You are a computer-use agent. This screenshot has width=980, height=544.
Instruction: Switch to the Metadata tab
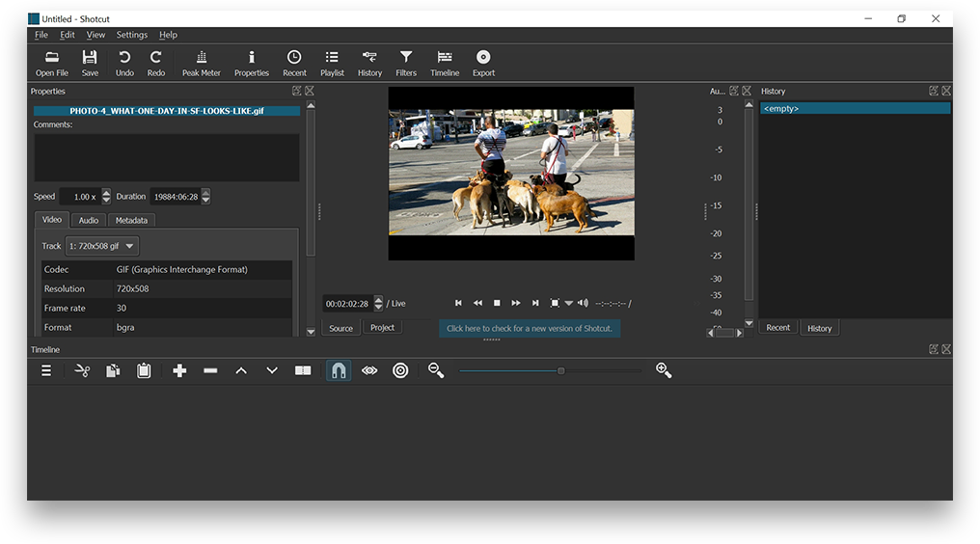click(x=131, y=220)
